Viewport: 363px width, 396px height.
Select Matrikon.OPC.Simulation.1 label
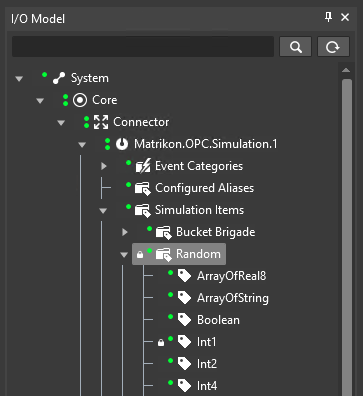pyautogui.click(x=206, y=144)
